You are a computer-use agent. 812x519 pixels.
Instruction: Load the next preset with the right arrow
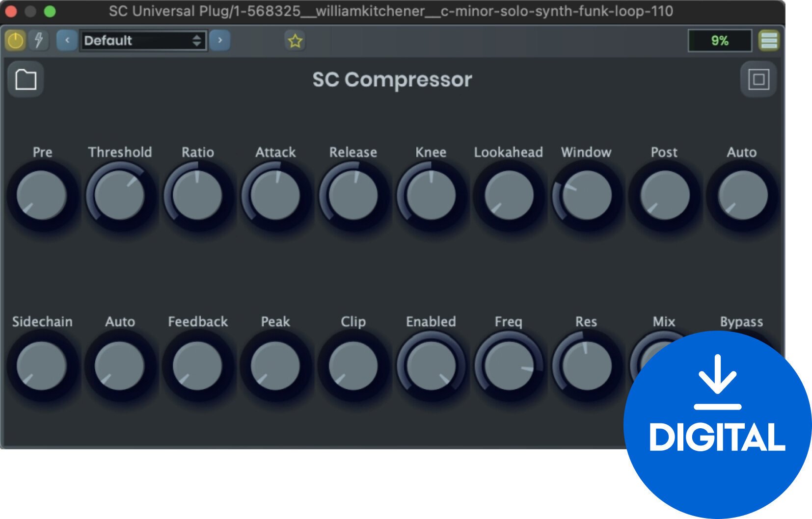pyautogui.click(x=220, y=41)
